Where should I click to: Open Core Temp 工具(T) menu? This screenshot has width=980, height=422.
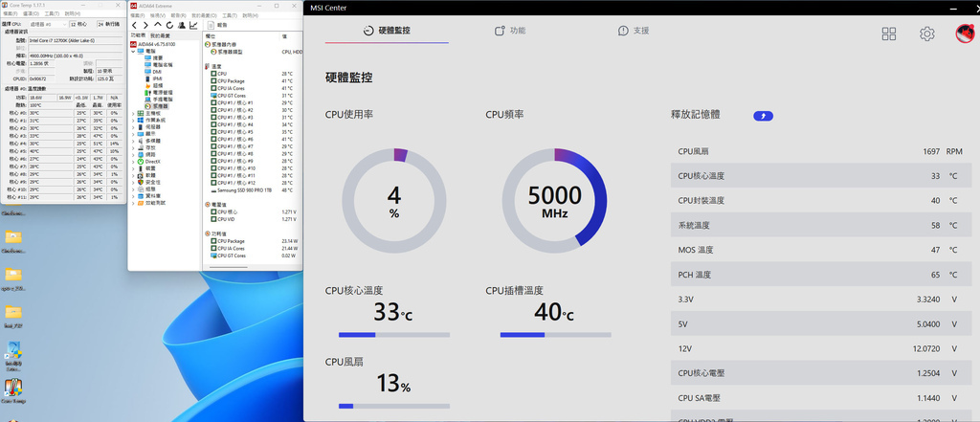[52, 13]
